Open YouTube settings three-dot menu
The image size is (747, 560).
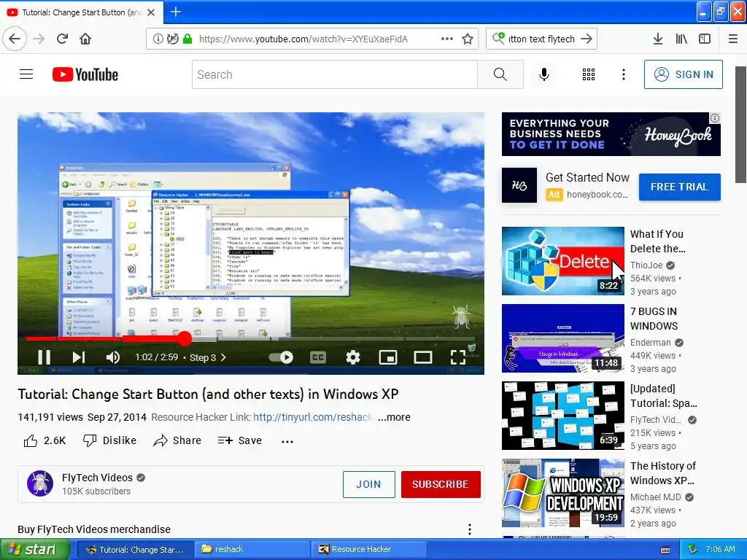pos(623,74)
